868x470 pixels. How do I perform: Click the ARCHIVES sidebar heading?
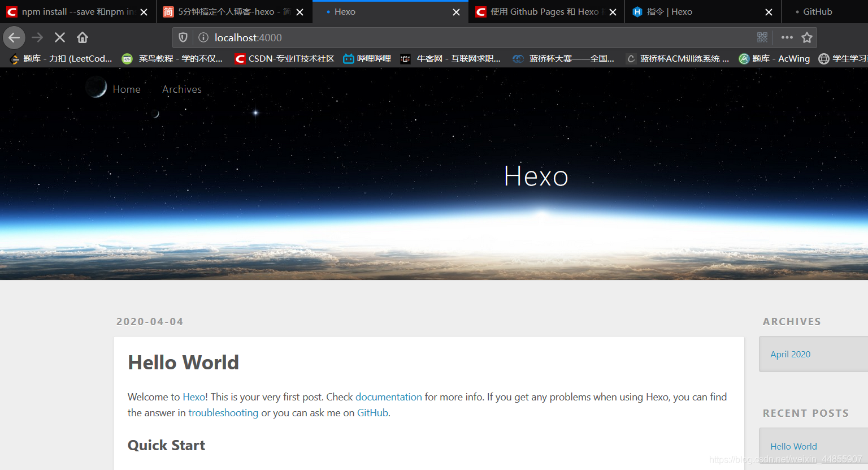[792, 322]
